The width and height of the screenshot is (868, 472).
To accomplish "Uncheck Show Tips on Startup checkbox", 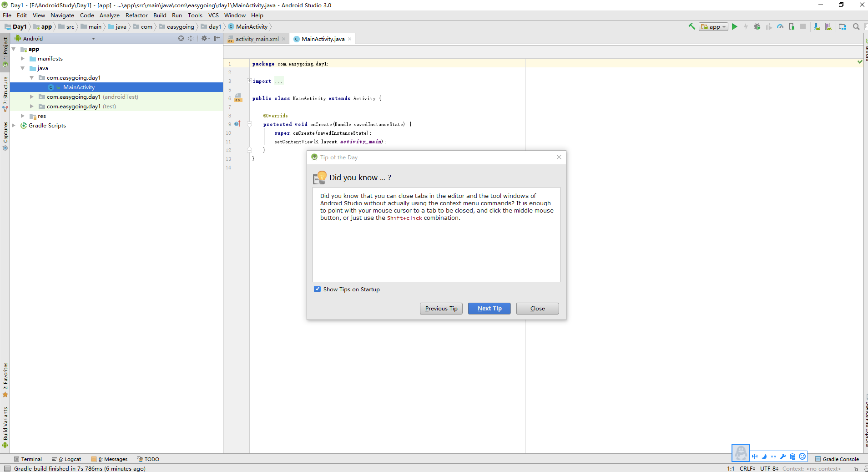I will [317, 289].
